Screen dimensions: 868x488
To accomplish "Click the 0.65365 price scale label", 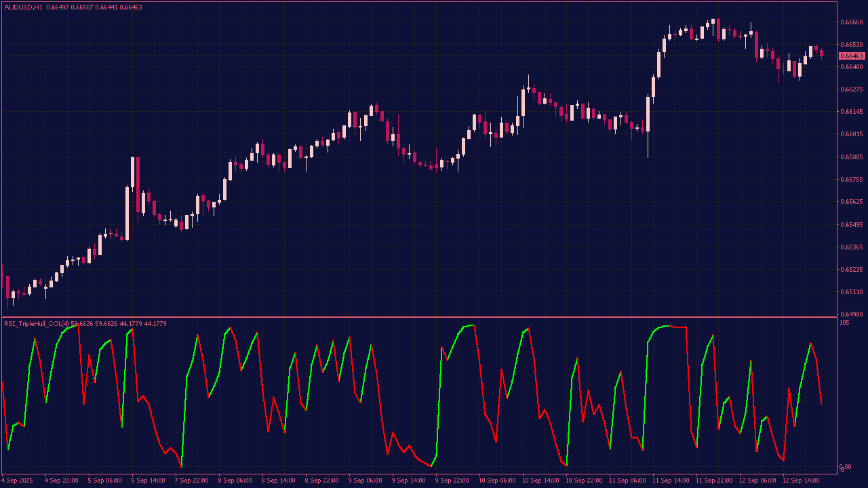I will pyautogui.click(x=852, y=247).
